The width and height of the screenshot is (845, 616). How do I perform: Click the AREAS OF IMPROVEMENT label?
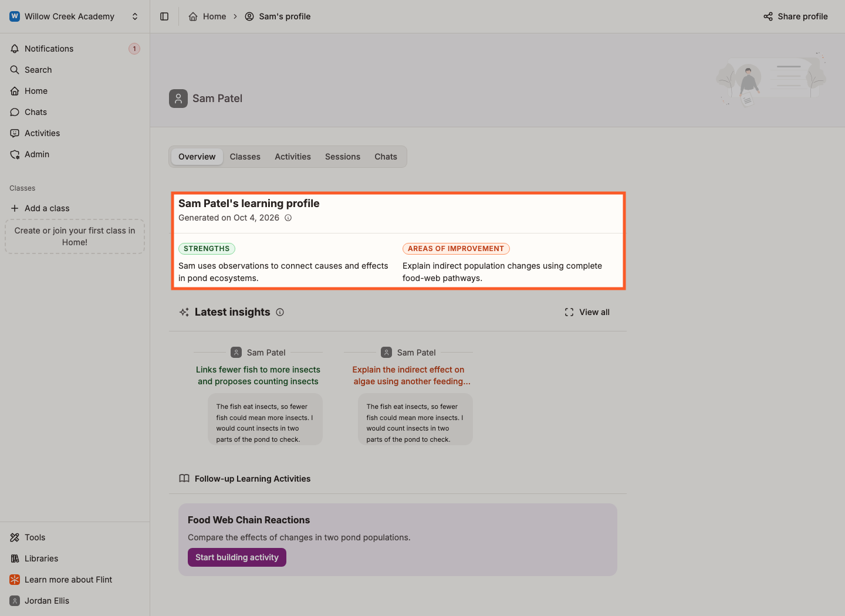[x=456, y=249]
